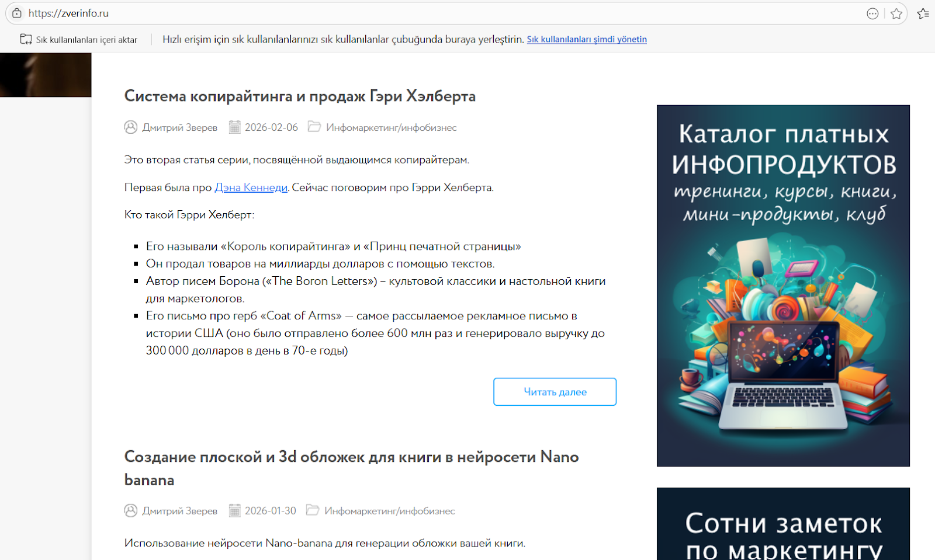Click 'Hızlı erişim için' favorites bar hint text

tap(343, 39)
